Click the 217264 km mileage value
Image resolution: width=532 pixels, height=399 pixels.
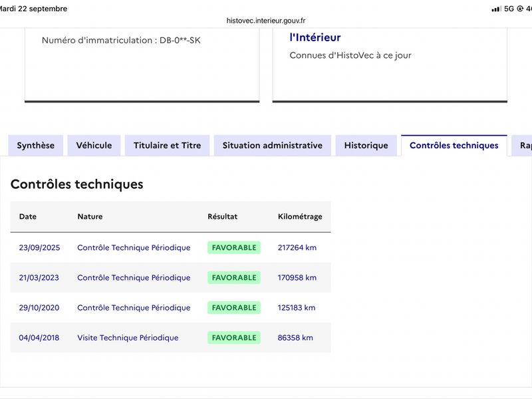[297, 247]
